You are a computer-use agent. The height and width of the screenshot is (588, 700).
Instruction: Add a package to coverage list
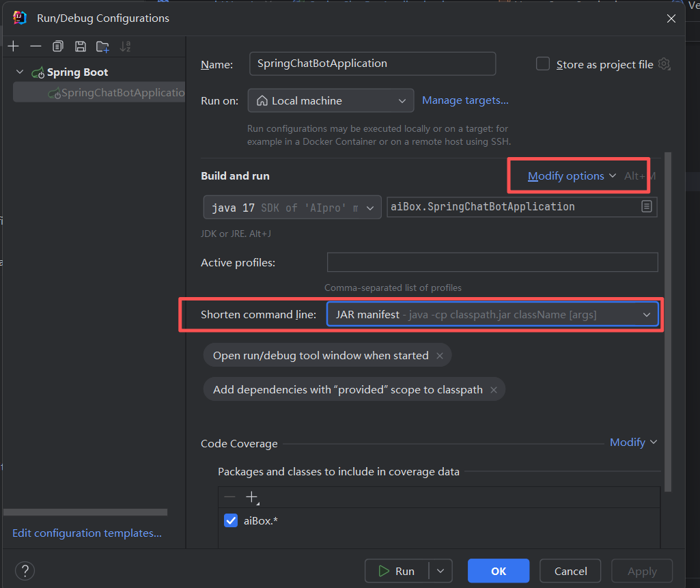pos(252,497)
